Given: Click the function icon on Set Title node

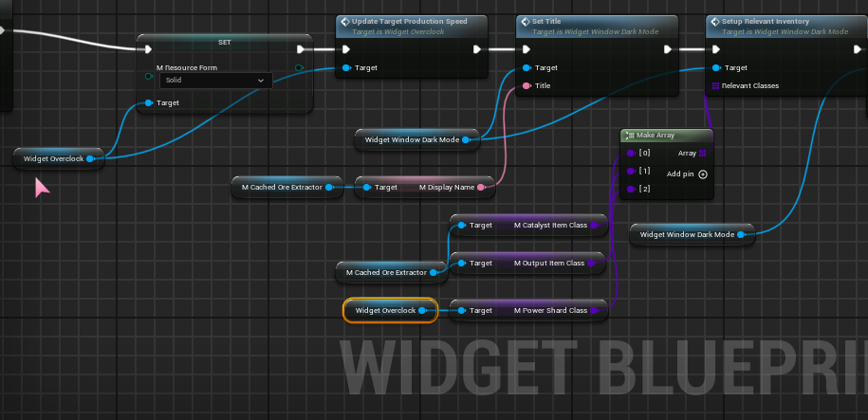Looking at the screenshot, I should click(526, 22).
